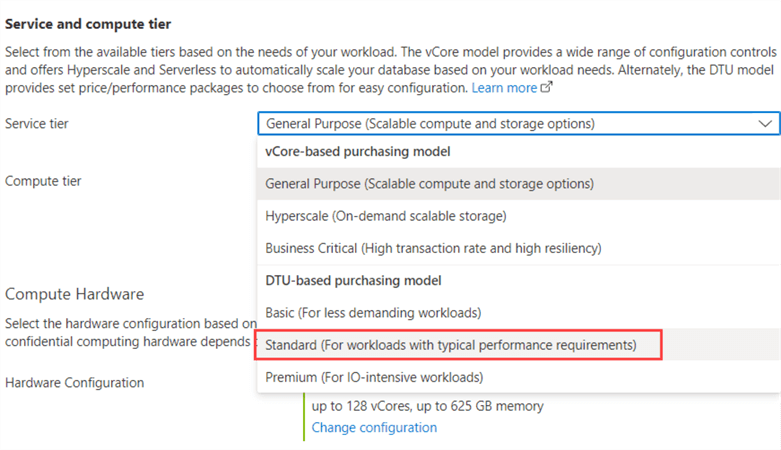Select Basic for less demanding workloads
The image size is (781, 450).
[x=373, y=313]
